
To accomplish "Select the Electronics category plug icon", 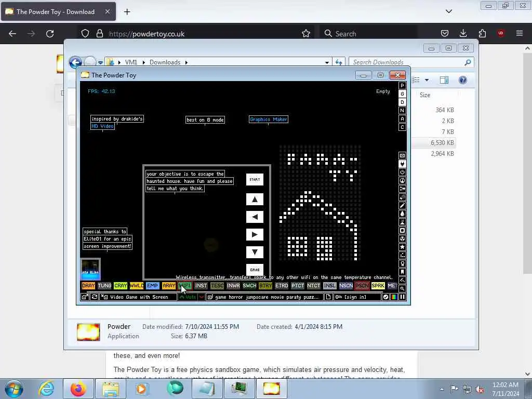I will point(402,164).
